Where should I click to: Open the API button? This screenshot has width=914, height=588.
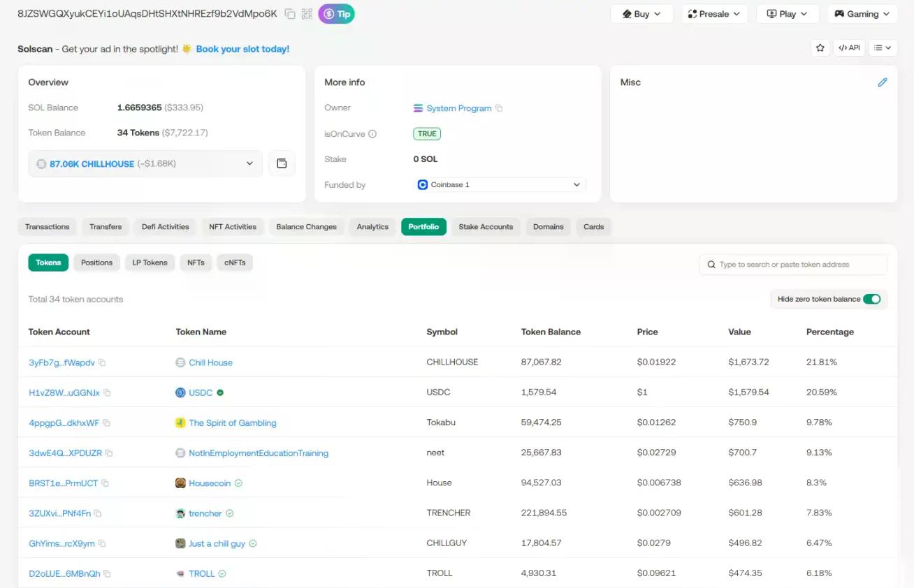click(849, 48)
